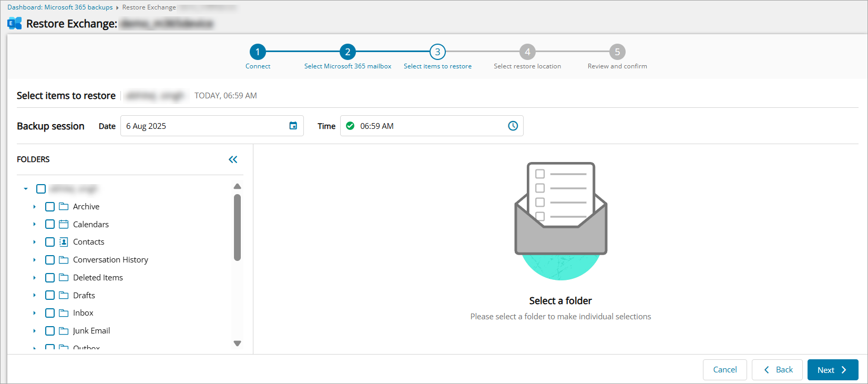
Task: Open the clock time picker icon
Action: (513, 126)
